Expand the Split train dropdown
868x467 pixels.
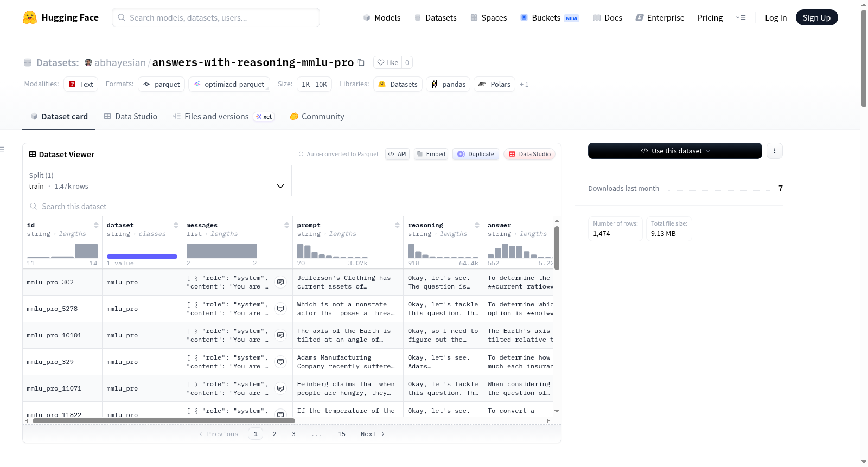157,181
